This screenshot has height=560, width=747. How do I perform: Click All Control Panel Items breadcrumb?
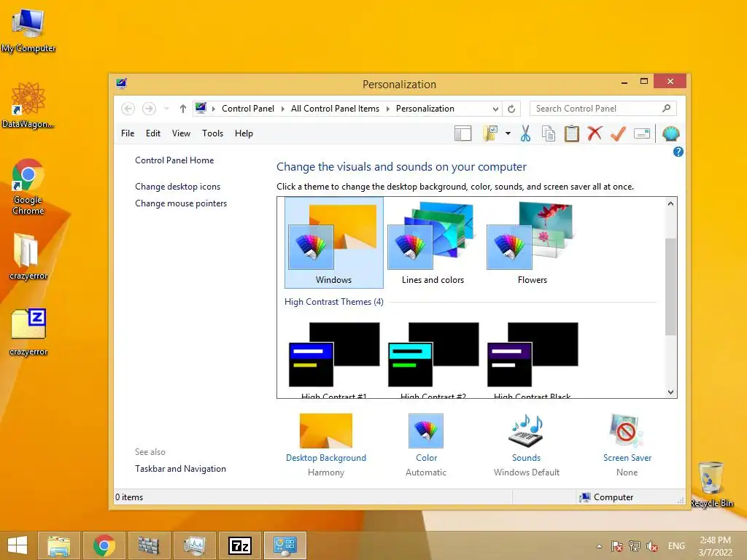[x=335, y=109]
